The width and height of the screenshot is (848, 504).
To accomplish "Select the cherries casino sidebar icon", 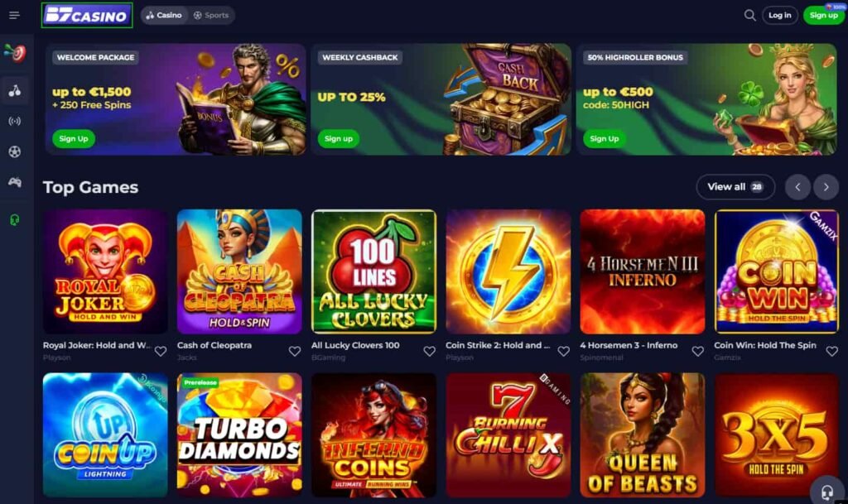I will pos(15,90).
